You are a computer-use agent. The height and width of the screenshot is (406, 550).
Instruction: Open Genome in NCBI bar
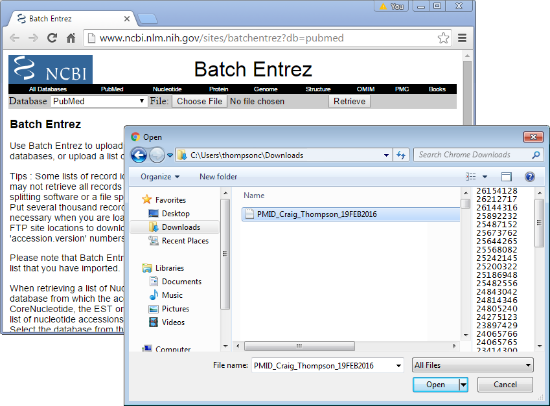click(266, 89)
